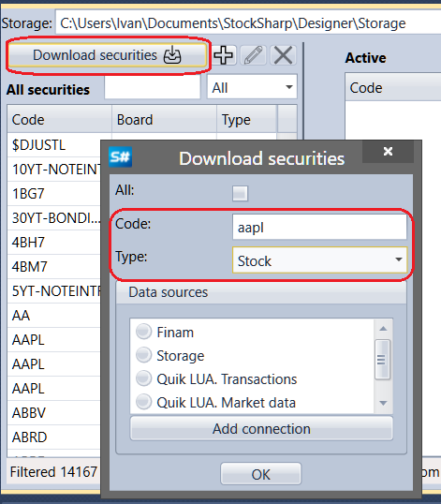Select the Storage data source radio
Image resolution: width=441 pixels, height=504 pixels.
coord(143,355)
